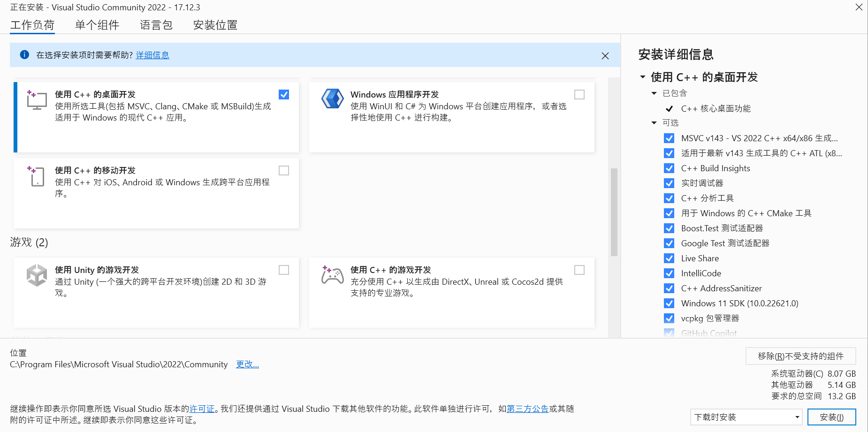Uncheck Windows 11 SDK (10.0.22621.0)
Viewport: 868px width, 432px height.
tap(669, 303)
